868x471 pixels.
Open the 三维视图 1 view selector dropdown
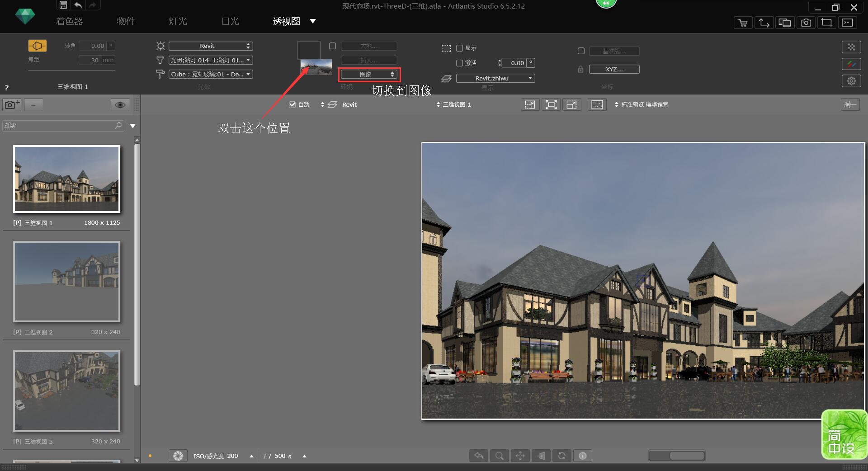(x=453, y=104)
